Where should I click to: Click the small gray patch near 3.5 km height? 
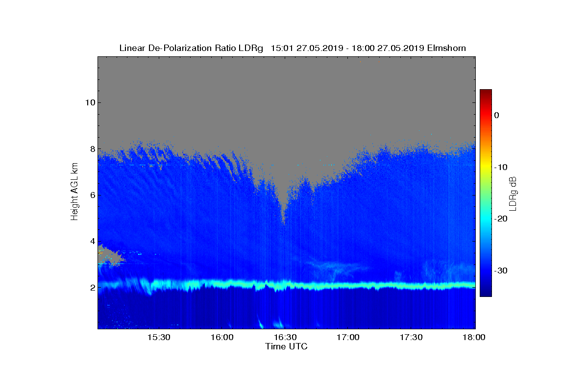tap(110, 255)
